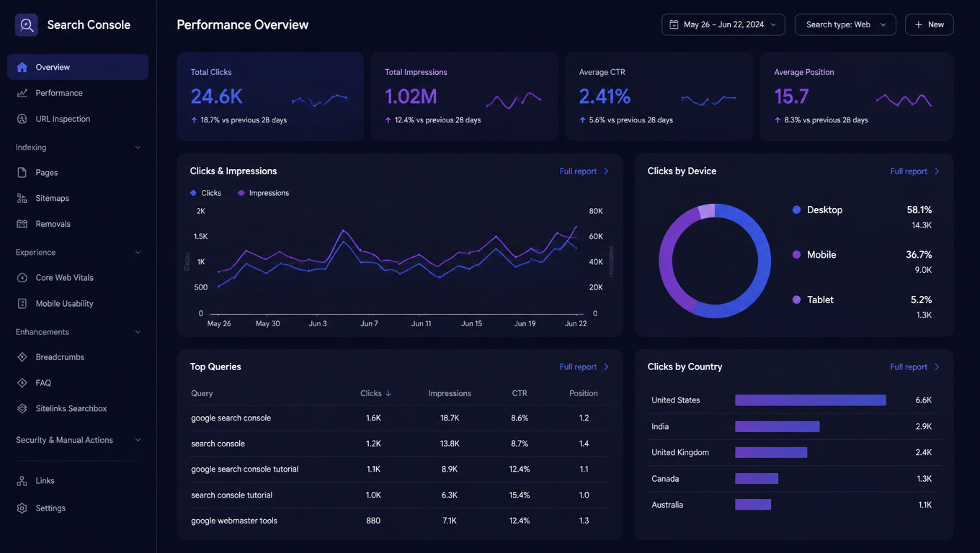Click arrow beside Clicks by Country Full report
Image resolution: width=980 pixels, height=553 pixels.
tap(937, 367)
